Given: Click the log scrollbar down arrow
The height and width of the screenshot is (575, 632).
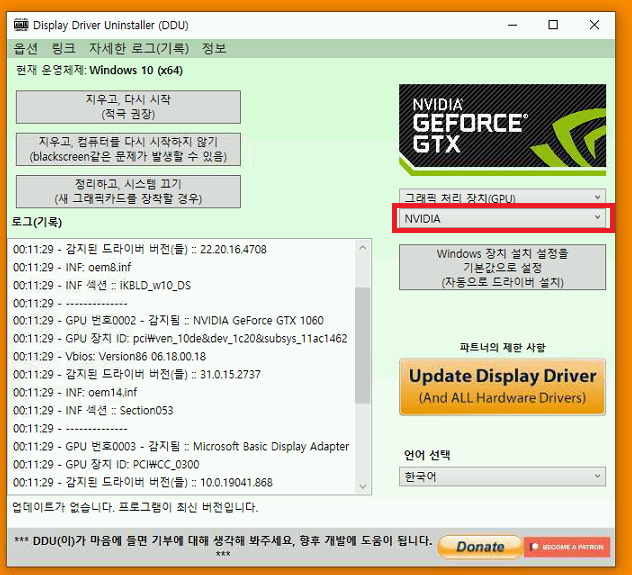Looking at the screenshot, I should 363,486.
